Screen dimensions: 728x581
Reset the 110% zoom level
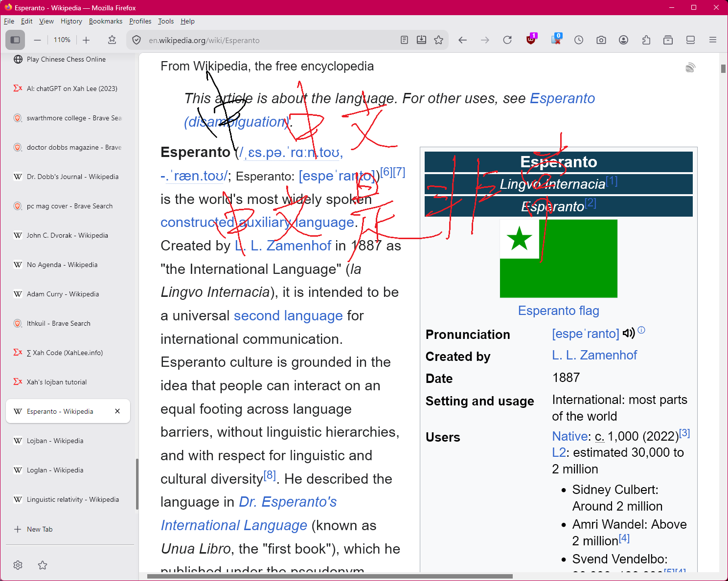tap(62, 40)
